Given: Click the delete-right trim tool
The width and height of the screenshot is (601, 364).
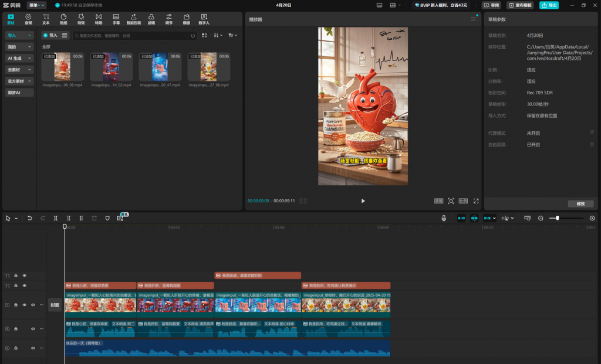Looking at the screenshot, I should coord(81,218).
